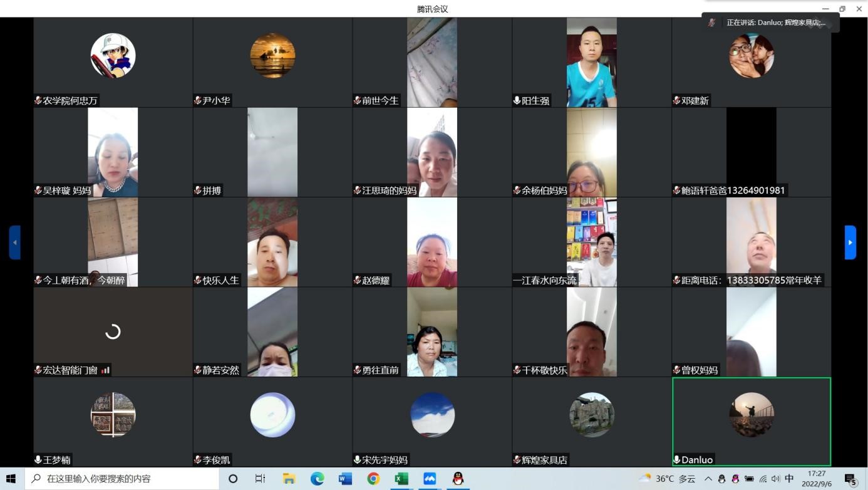868x490 pixels.
Task: Open Excel from the taskbar
Action: (x=401, y=479)
